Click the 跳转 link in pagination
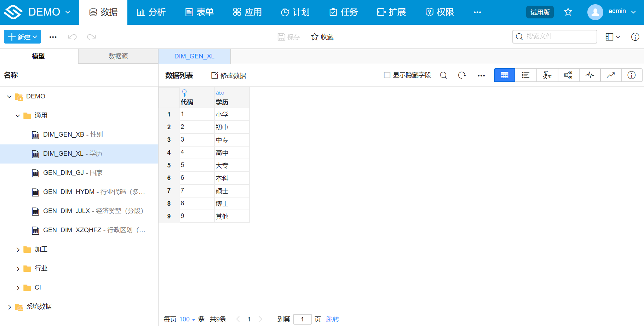644x326 pixels. [332, 319]
